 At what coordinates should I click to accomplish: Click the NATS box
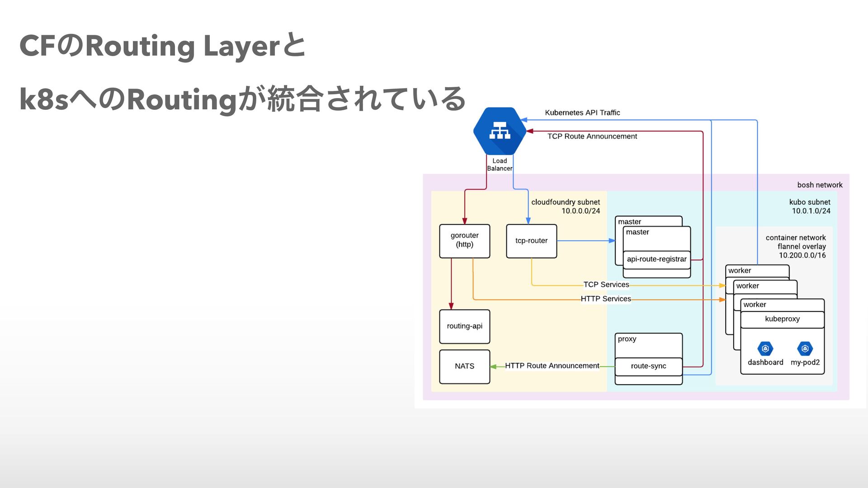(464, 366)
